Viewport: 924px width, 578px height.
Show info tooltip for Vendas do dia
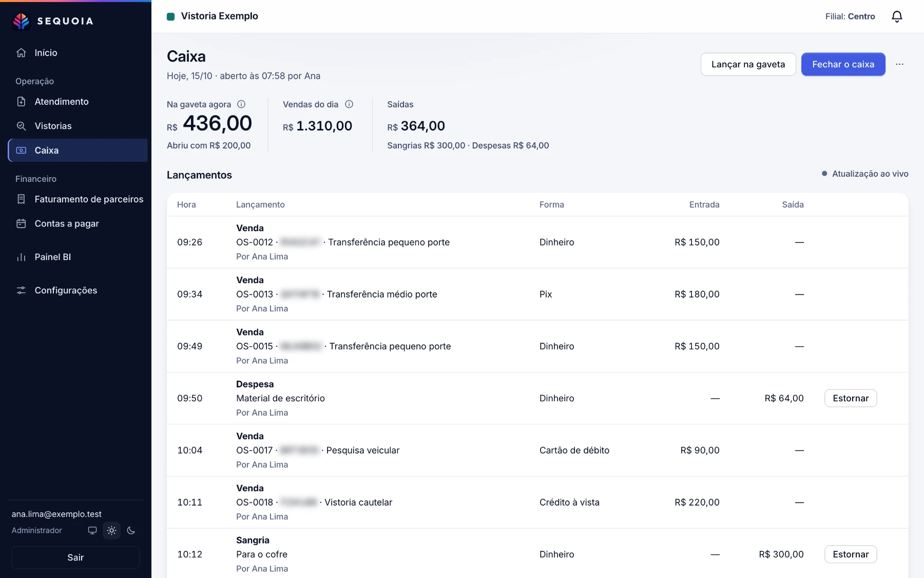point(349,104)
